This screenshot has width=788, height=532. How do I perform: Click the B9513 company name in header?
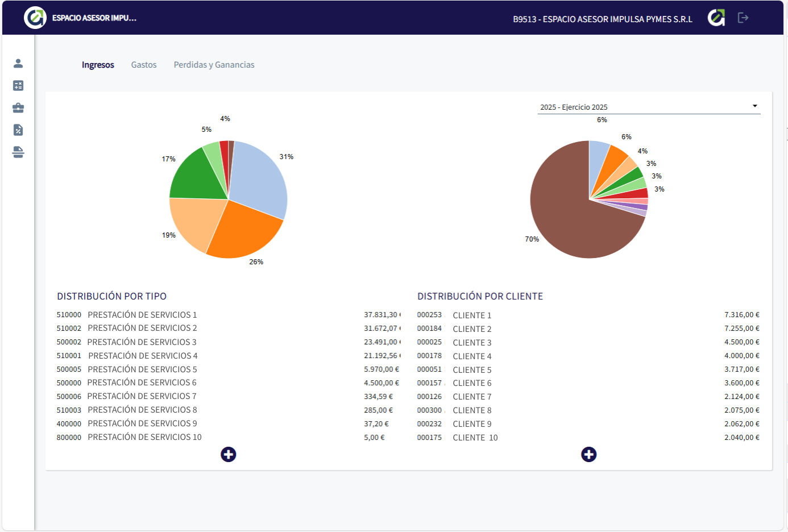[x=602, y=19]
